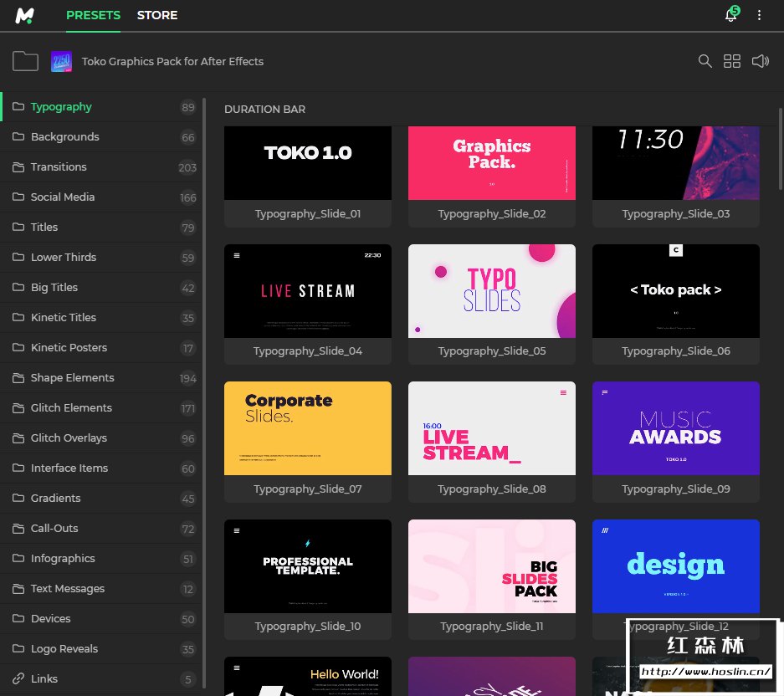The image size is (784, 696).
Task: Toggle the grid view icon
Action: tap(732, 61)
